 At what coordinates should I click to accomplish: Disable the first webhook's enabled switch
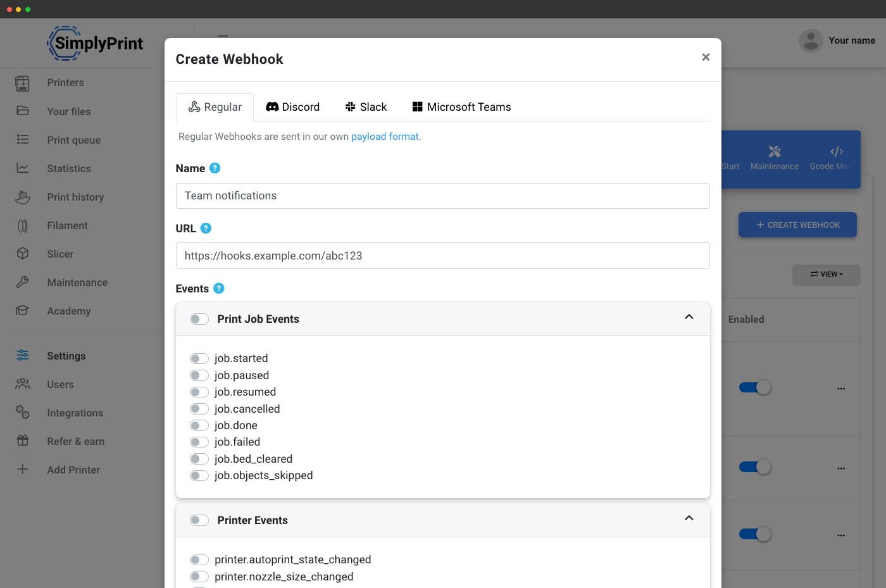tap(755, 387)
